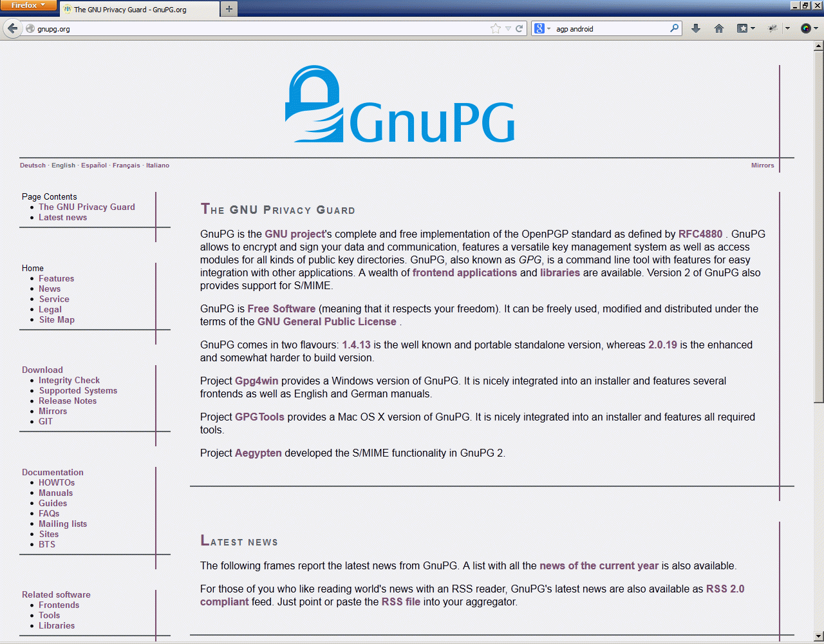Minimize the Firefox window
This screenshot has width=824, height=644.
pos(795,5)
